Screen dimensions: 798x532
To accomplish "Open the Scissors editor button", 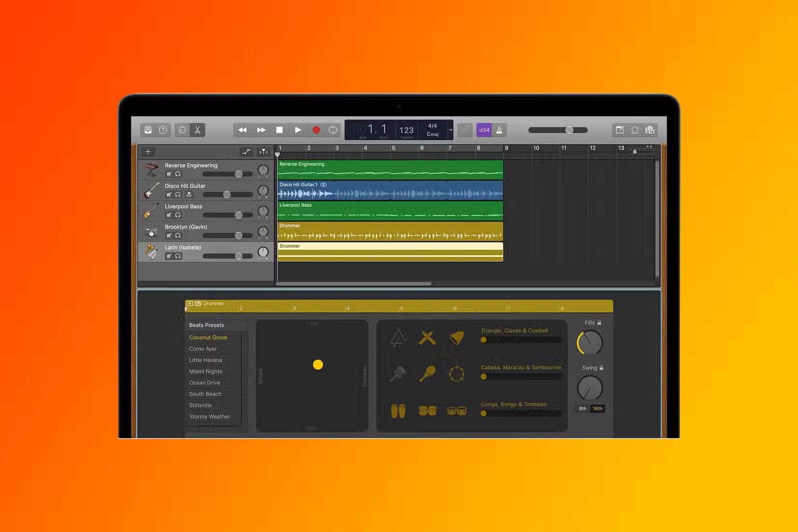I will (197, 130).
